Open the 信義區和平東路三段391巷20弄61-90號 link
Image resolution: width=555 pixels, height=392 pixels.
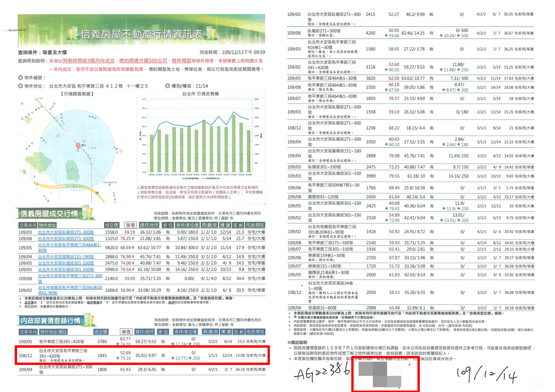point(70,290)
